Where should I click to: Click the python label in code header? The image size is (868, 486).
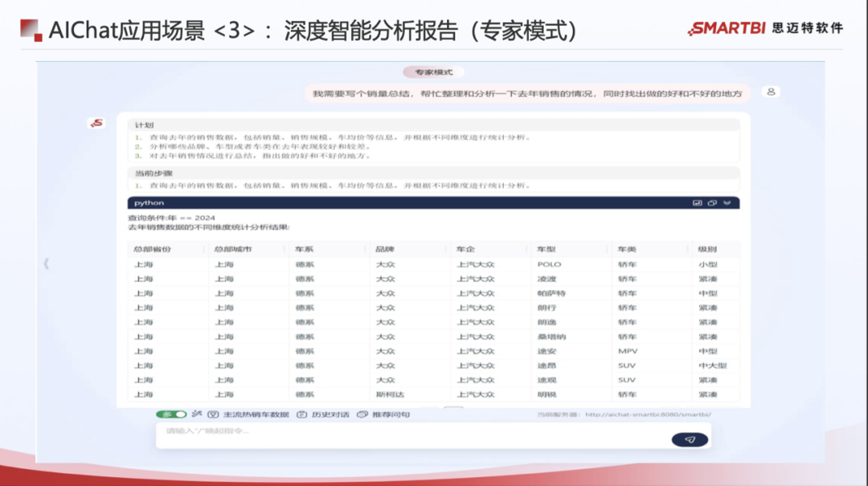[x=149, y=203]
